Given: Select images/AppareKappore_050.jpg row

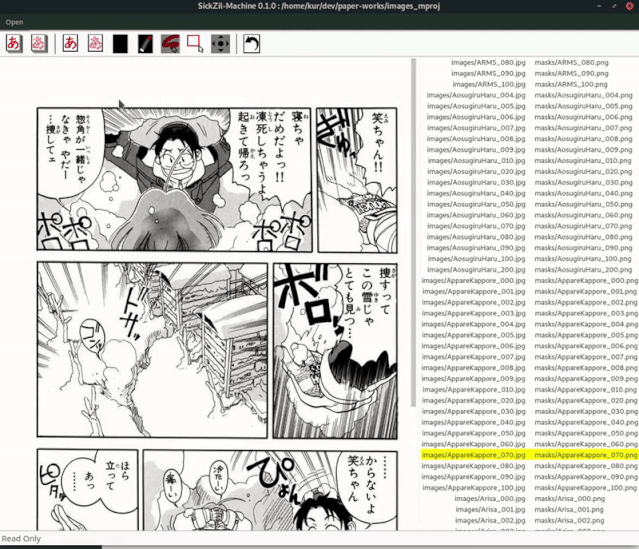Looking at the screenshot, I should click(474, 433).
